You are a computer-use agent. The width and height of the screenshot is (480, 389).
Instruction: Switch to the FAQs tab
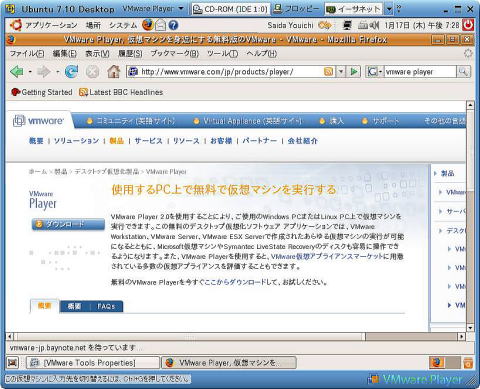pos(106,306)
